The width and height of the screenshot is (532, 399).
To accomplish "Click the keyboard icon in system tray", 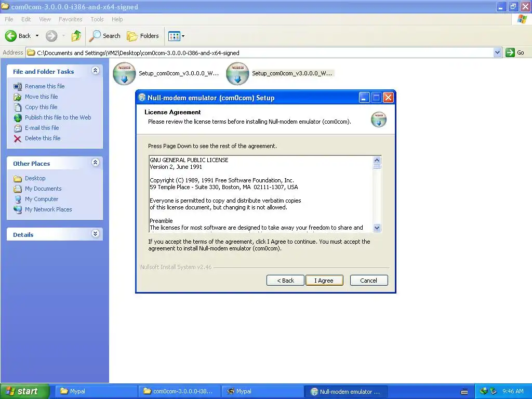I will pos(464,392).
